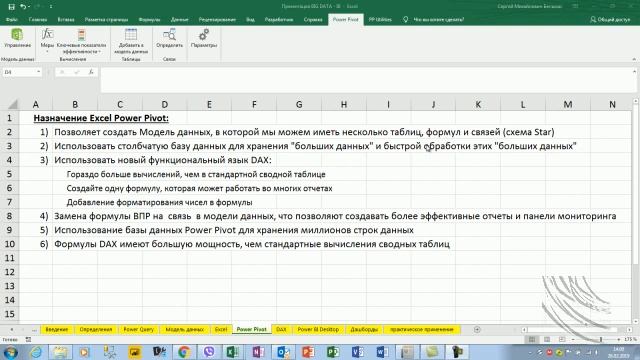The width and height of the screenshot is (640, 360).
Task: Switch to the Рецензирование ribbon tab
Action: 217,19
